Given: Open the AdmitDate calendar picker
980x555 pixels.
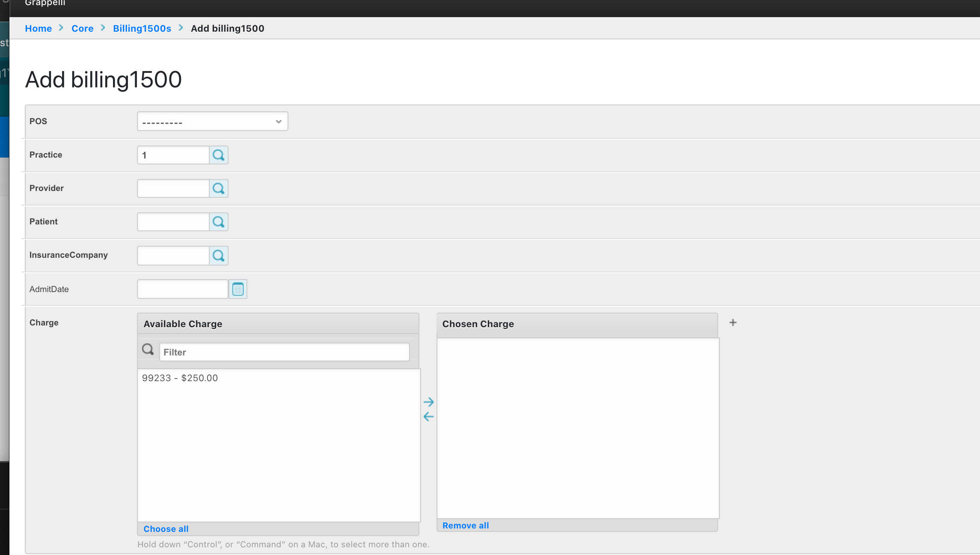Looking at the screenshot, I should (238, 289).
